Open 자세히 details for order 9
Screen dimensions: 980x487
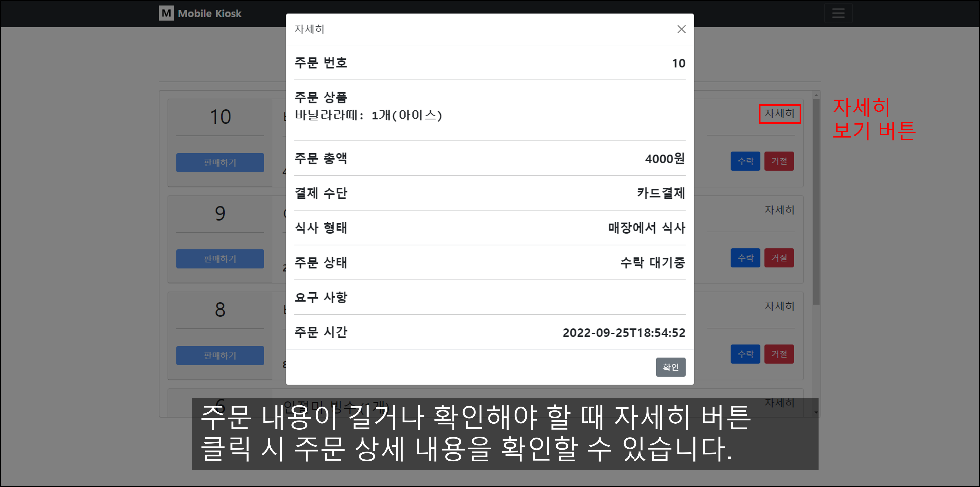(779, 210)
